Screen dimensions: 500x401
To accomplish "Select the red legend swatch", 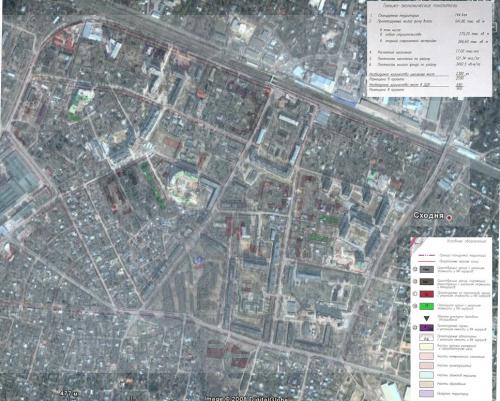I will click(426, 294).
